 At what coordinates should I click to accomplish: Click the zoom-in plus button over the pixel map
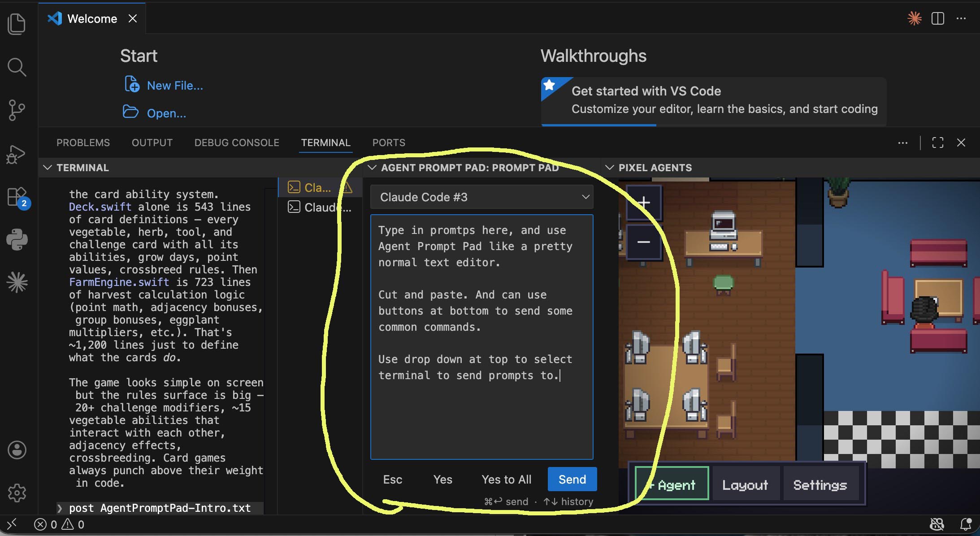pos(644,203)
